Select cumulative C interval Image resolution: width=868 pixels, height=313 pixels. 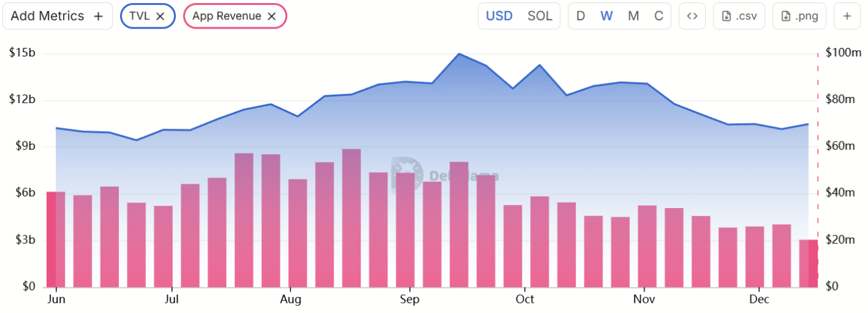659,16
